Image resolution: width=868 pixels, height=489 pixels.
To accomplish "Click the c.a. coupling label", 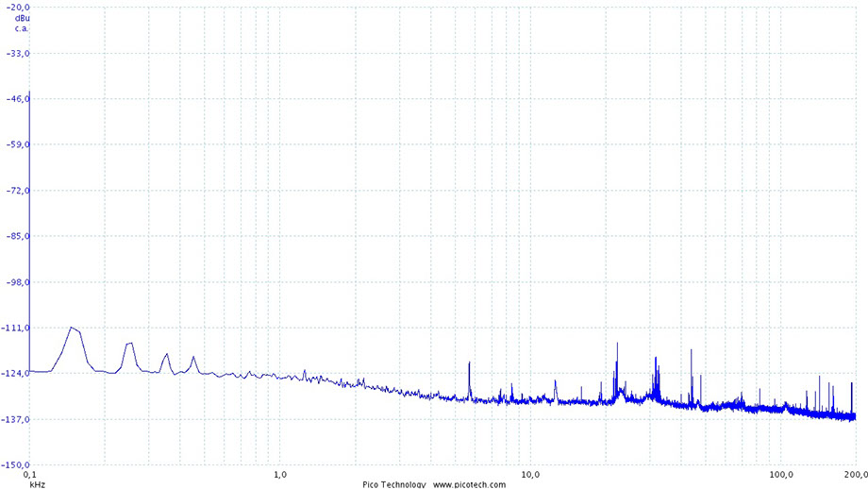I will [x=21, y=28].
